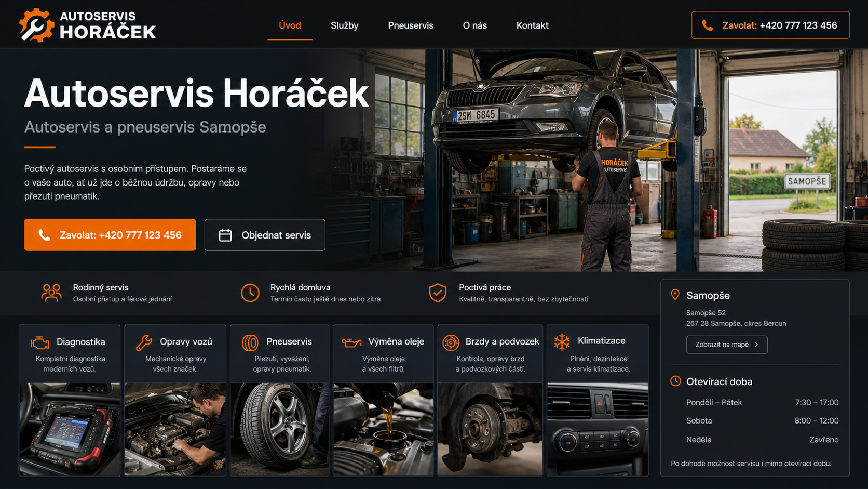The height and width of the screenshot is (489, 868).
Task: Click the Pondělí – Pátek opening hours row
Action: [x=762, y=402]
